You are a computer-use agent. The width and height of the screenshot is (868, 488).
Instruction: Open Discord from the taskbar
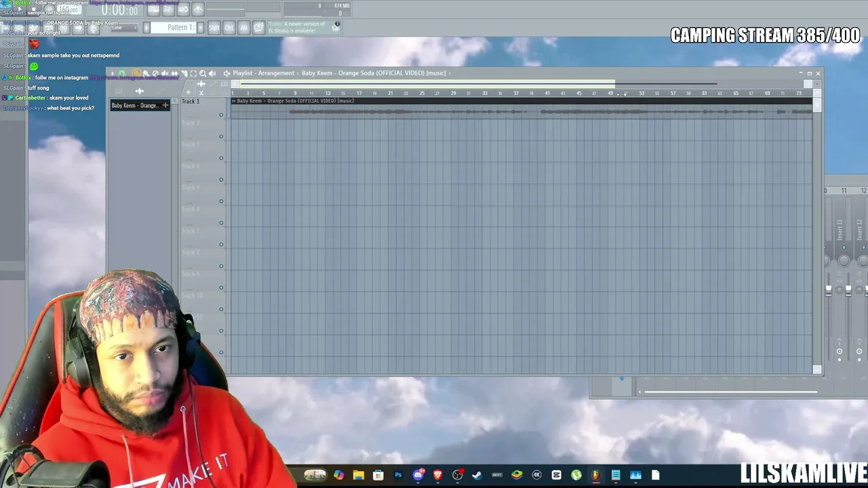click(x=418, y=475)
